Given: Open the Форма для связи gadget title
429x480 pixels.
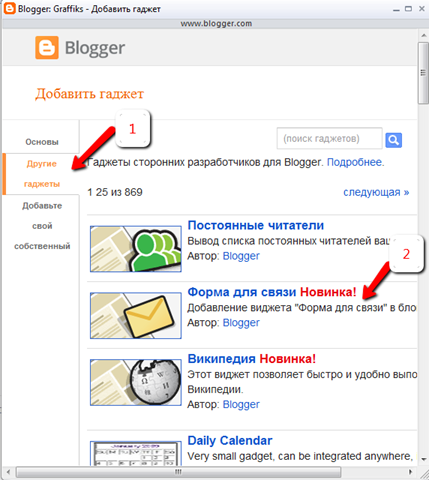Looking at the screenshot, I should (x=242, y=292).
